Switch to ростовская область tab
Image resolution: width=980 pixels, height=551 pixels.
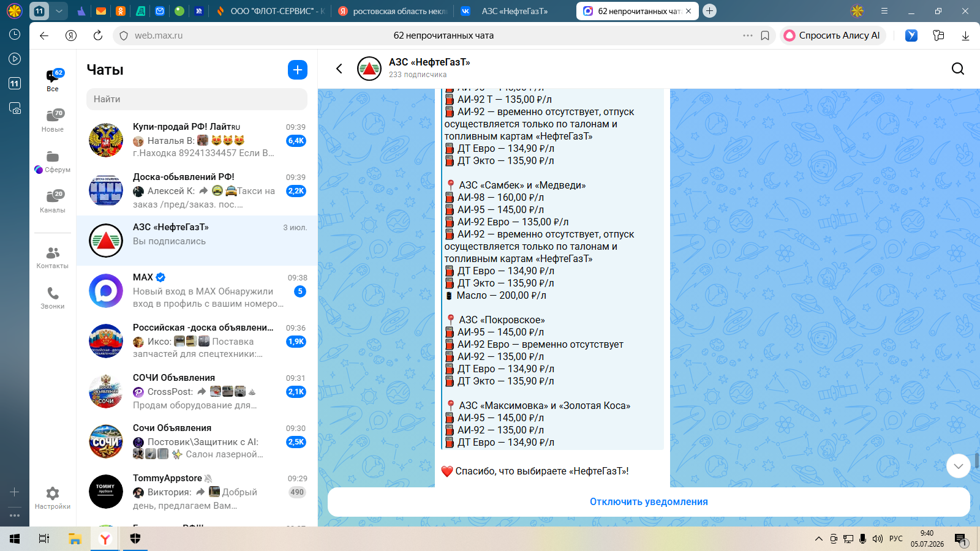coord(393,11)
